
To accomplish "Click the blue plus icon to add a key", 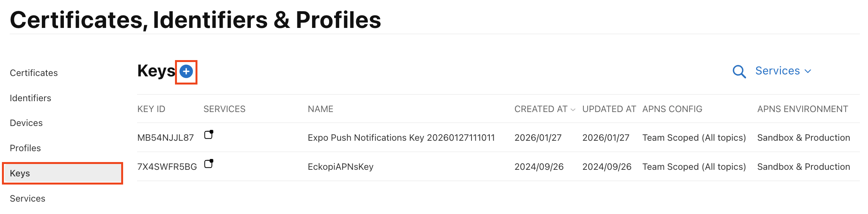I will point(186,72).
